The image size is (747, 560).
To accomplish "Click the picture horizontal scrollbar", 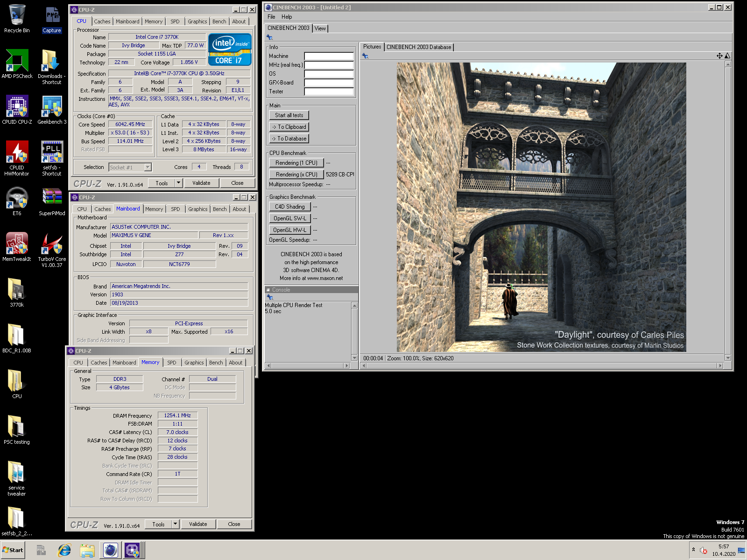I will coord(542,366).
